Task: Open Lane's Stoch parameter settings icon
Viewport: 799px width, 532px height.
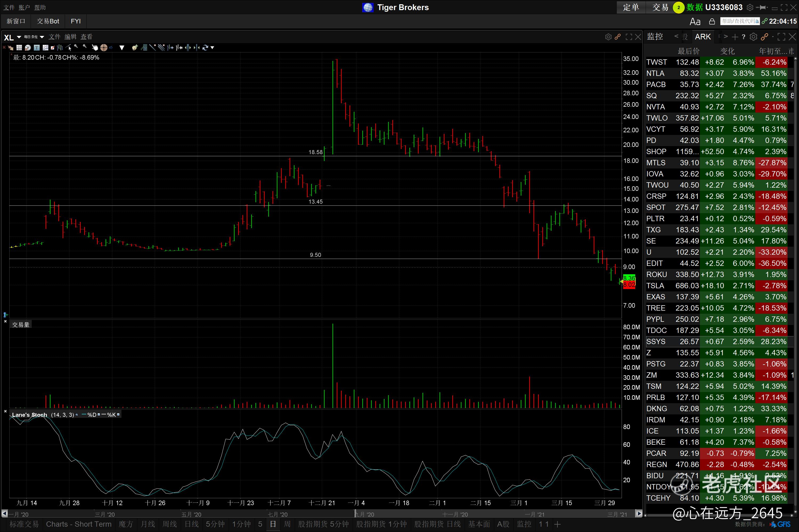Action: pos(76,414)
